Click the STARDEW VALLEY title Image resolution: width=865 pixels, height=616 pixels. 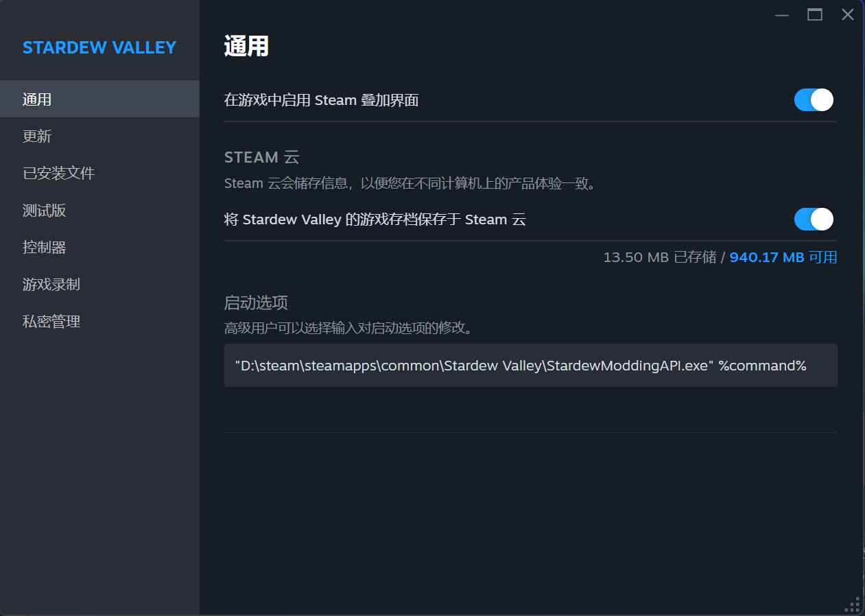tap(99, 47)
